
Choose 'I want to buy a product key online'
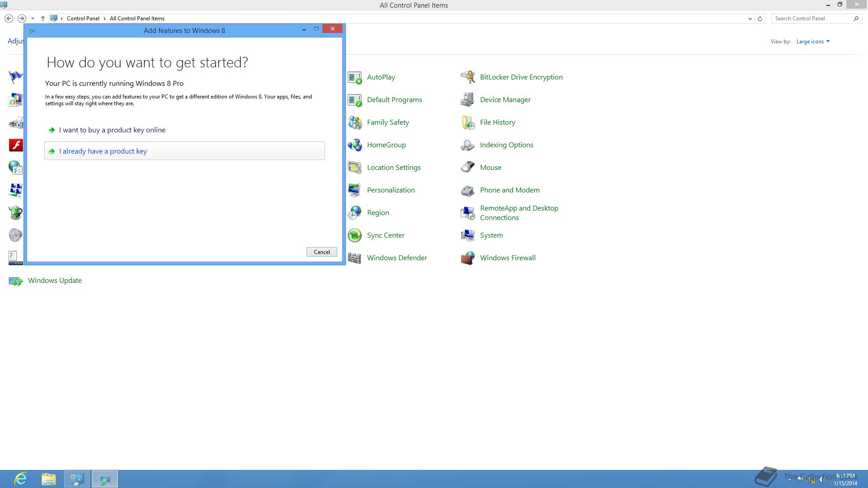[x=184, y=130]
